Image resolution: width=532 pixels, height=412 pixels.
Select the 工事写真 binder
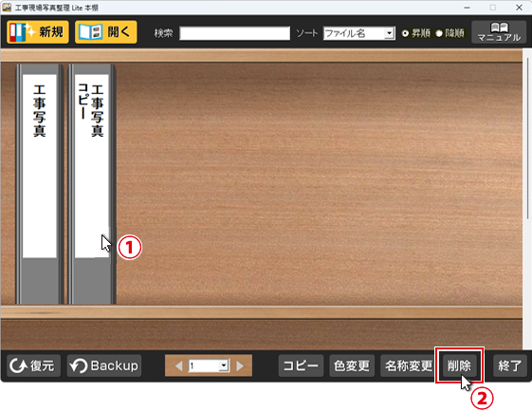click(x=40, y=183)
